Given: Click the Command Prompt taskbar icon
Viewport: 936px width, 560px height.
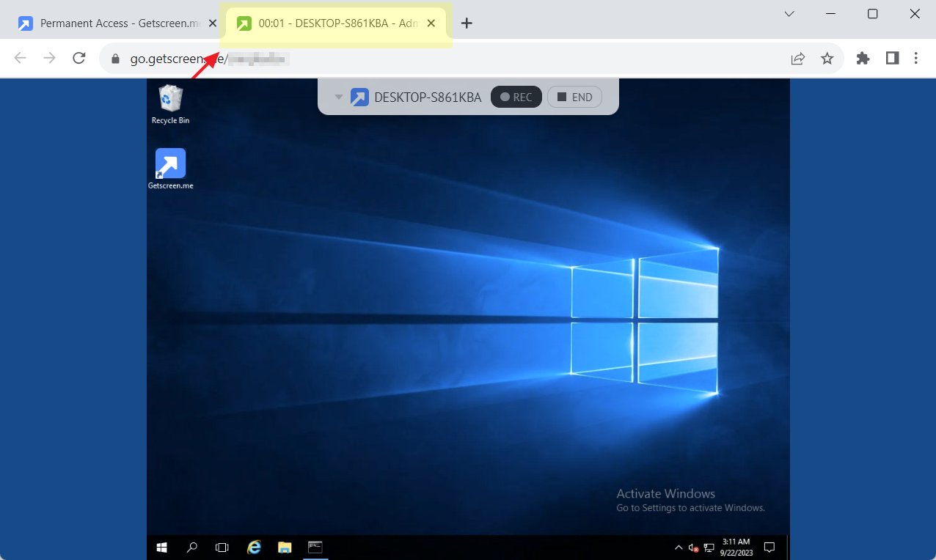Looking at the screenshot, I should [315, 547].
